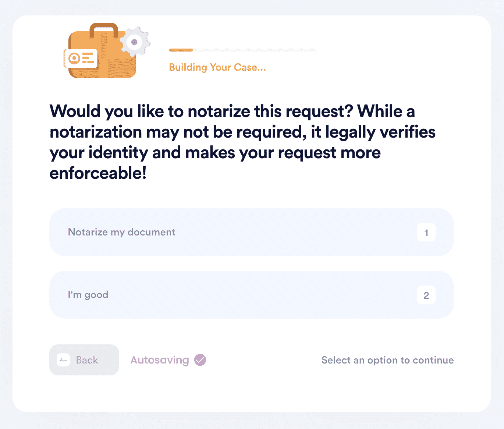Click 'Select an option to continue' text
The height and width of the screenshot is (429, 504).
387,360
